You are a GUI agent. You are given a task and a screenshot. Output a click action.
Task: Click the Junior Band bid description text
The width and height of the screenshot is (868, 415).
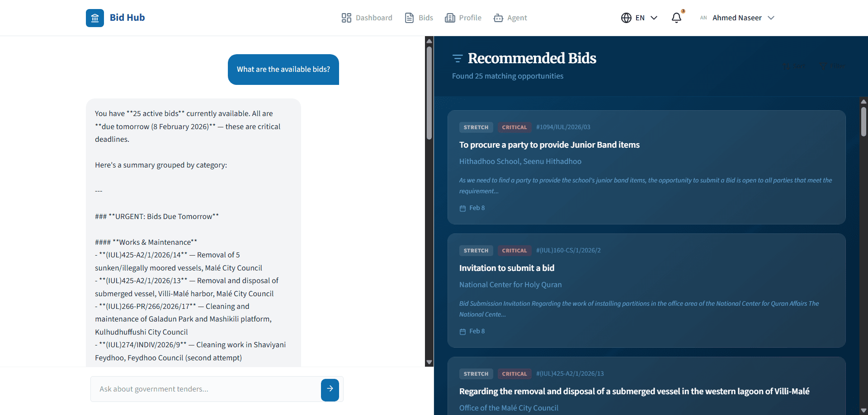pyautogui.click(x=646, y=186)
